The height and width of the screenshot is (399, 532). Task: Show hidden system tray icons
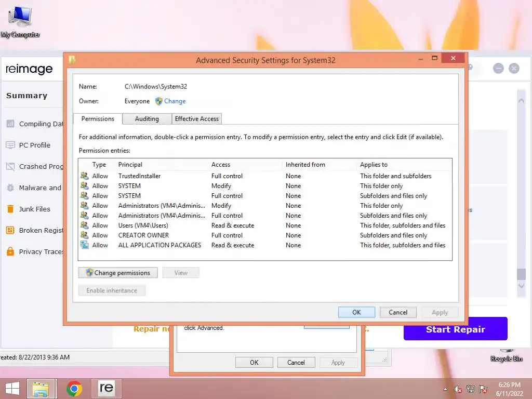[445, 389]
